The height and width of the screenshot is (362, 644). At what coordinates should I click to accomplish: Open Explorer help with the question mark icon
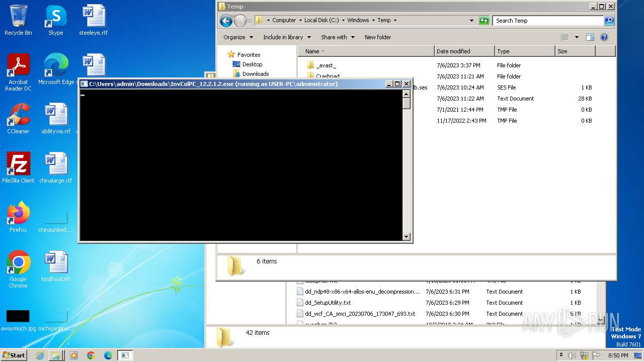coord(604,37)
